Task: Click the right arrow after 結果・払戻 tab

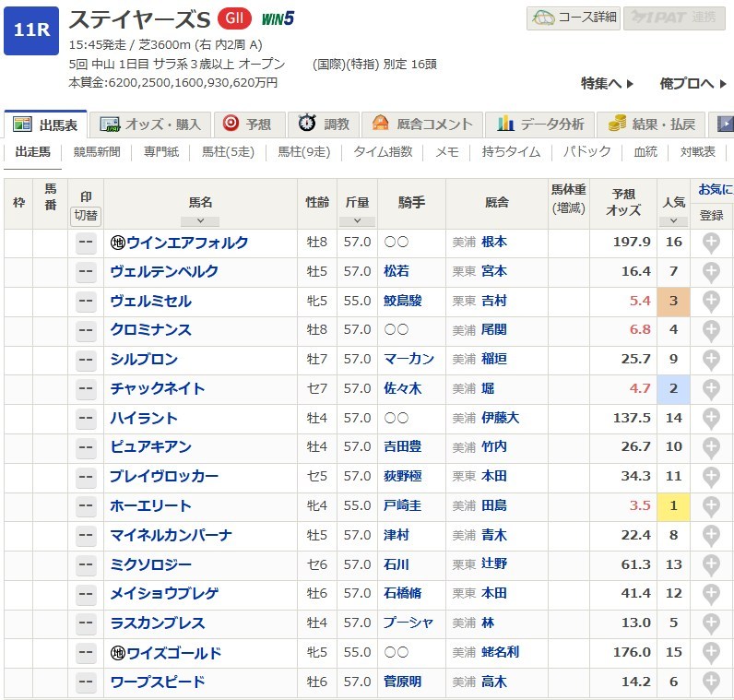Action: coord(724,124)
